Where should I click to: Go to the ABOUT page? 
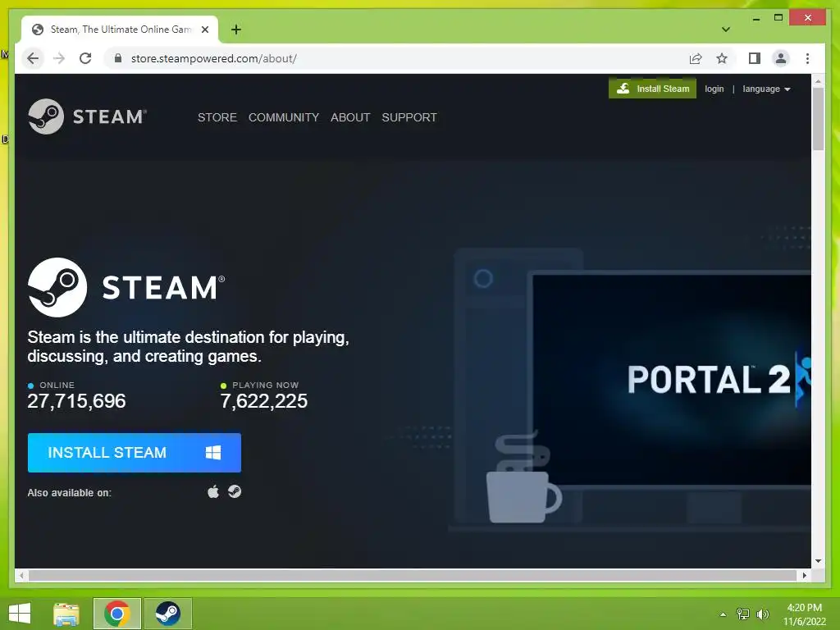coord(350,117)
